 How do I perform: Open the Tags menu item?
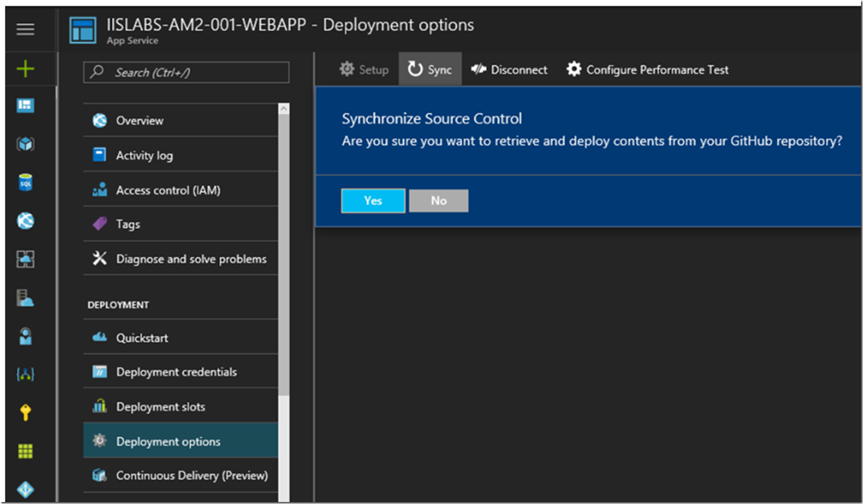(180, 224)
